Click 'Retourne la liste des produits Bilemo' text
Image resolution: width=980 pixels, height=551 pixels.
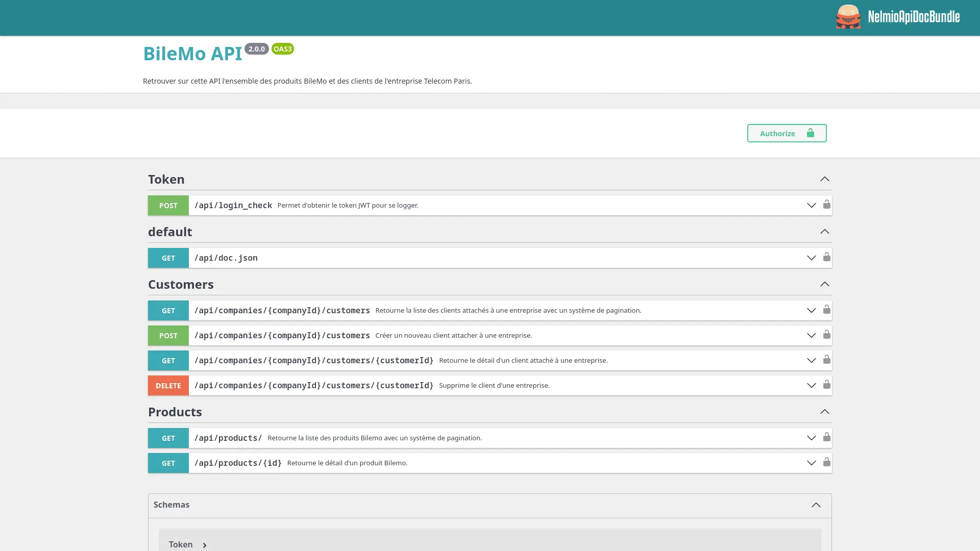(375, 438)
